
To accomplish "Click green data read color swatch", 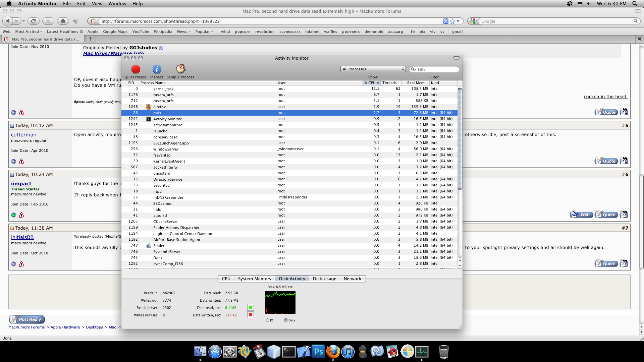I will tap(251, 307).
